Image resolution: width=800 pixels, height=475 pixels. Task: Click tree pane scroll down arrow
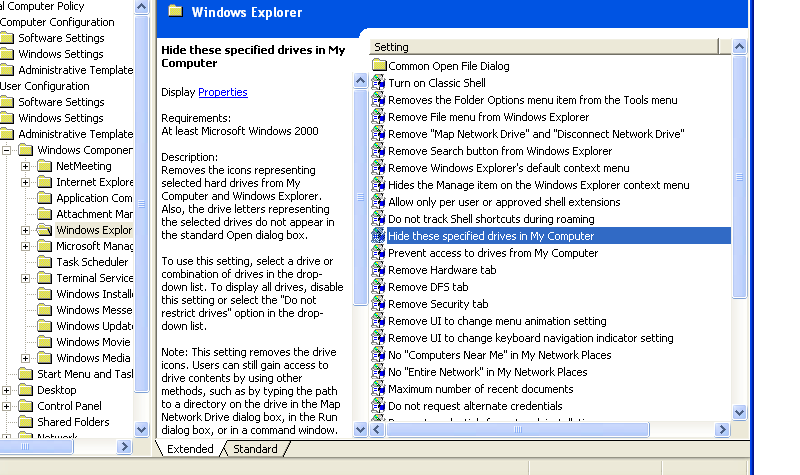click(x=141, y=430)
